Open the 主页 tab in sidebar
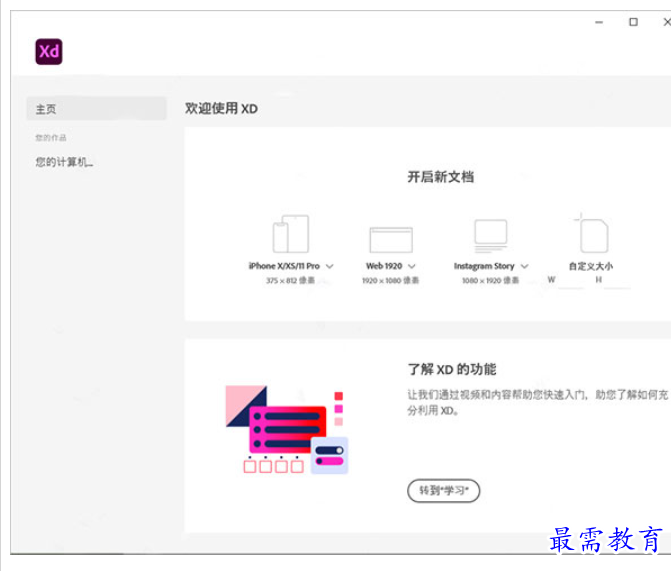The image size is (671, 571). (x=96, y=108)
